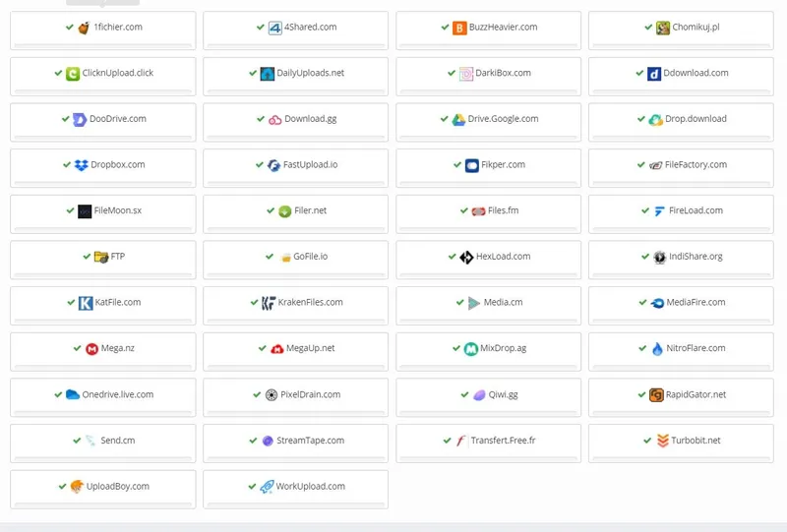Click the purple DooDrive.com icon
Image resolution: width=787 pixels, height=532 pixels.
pos(80,119)
